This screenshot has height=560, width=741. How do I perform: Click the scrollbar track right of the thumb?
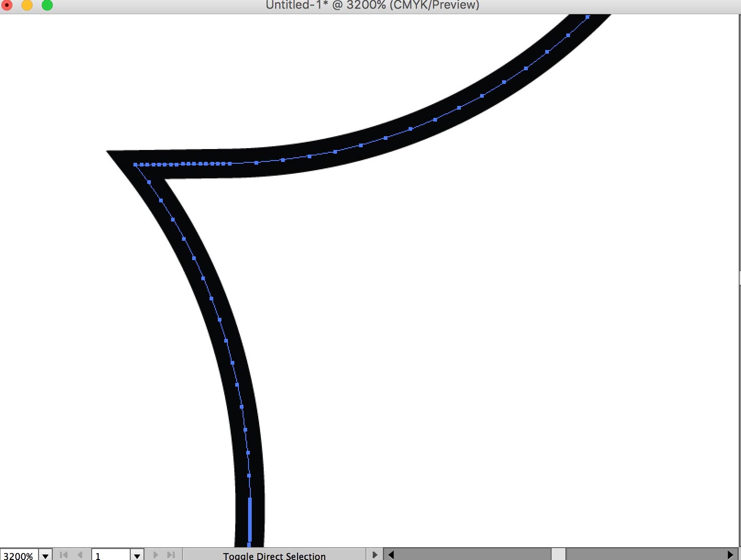(x=642, y=555)
